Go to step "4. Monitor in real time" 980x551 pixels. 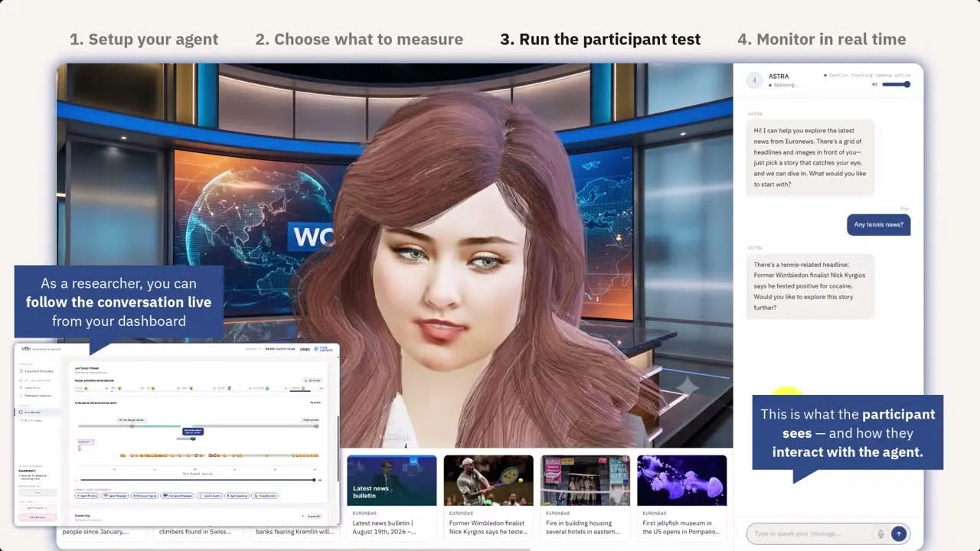coord(822,39)
